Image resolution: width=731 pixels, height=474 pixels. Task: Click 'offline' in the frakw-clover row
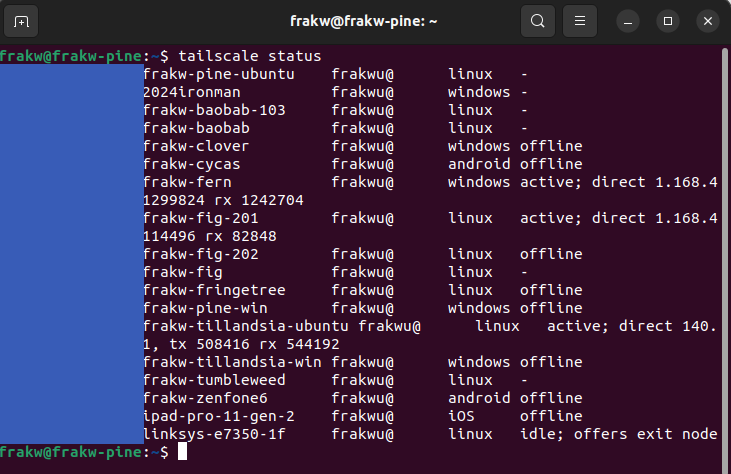coord(551,146)
